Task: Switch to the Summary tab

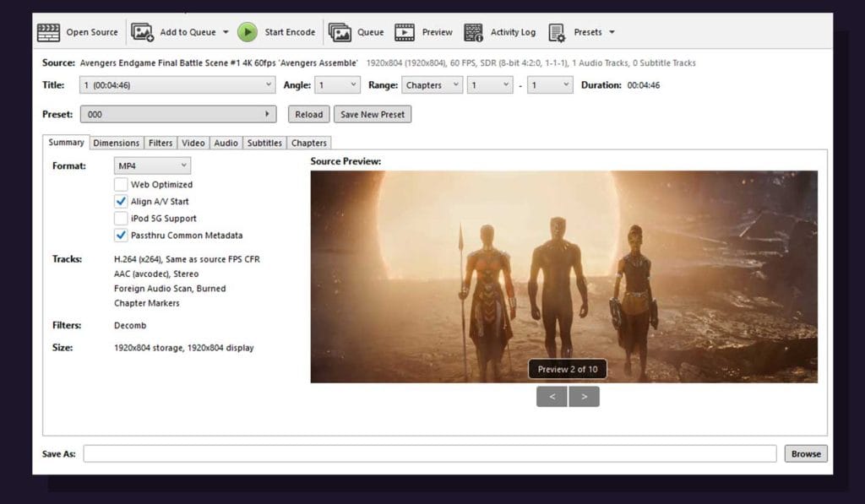Action: tap(66, 143)
